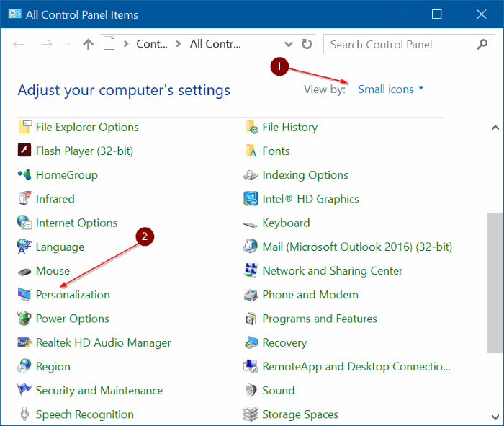Refresh the Control Panel view
Viewport: 504px width, 426px height.
point(307,44)
